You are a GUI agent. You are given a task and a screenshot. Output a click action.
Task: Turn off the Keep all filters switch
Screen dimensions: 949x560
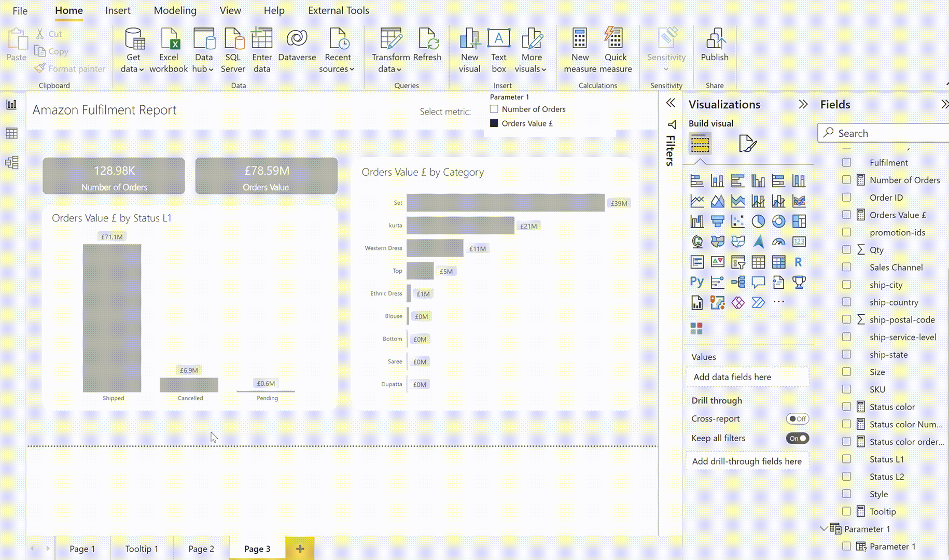797,438
